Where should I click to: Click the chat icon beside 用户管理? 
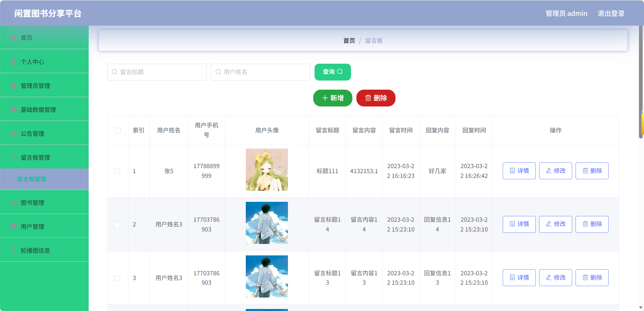click(13, 226)
